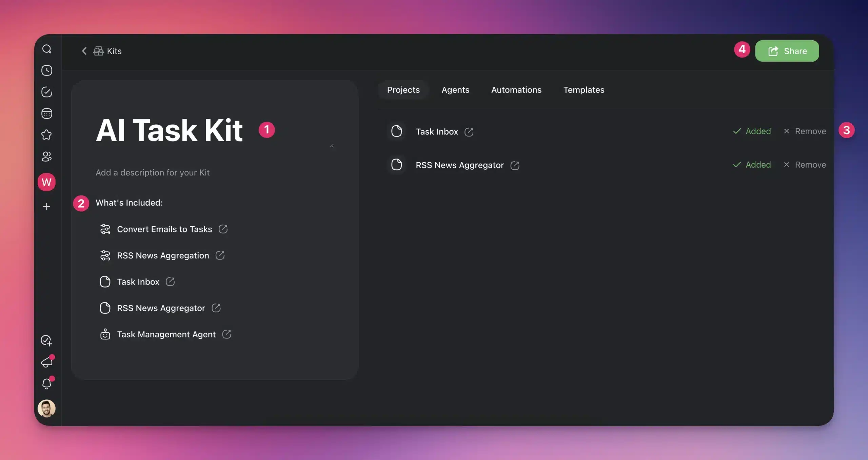Open announcements via the megaphone icon

click(47, 362)
